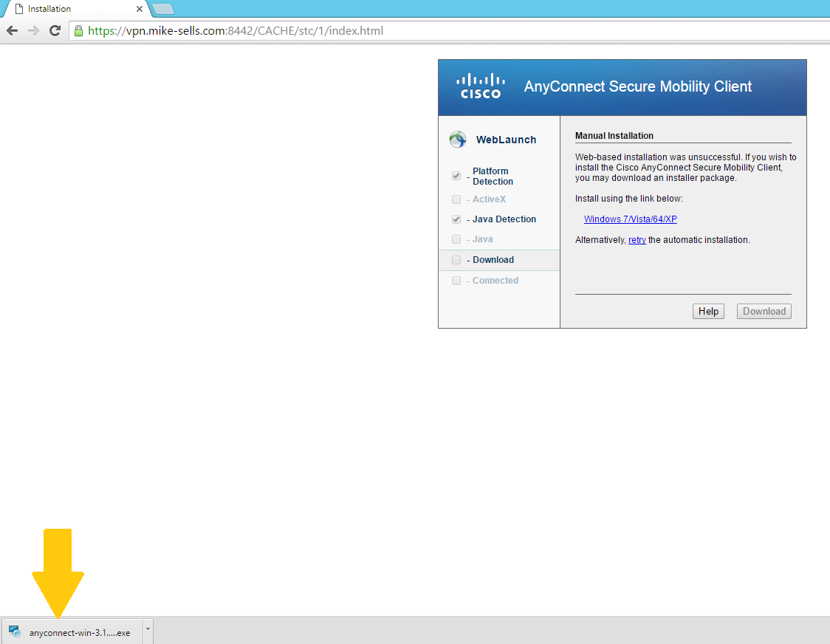Viewport: 830px width, 644px height.
Task: Click the greyed Download button
Action: (764, 312)
